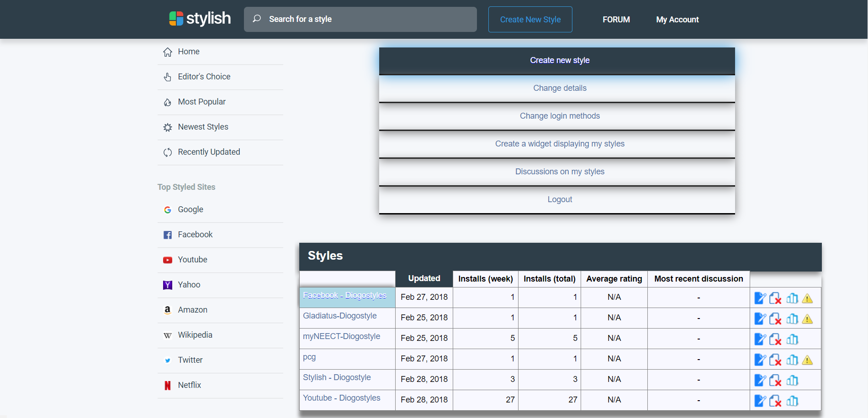Open the Wikipedia sidebar link

point(220,335)
